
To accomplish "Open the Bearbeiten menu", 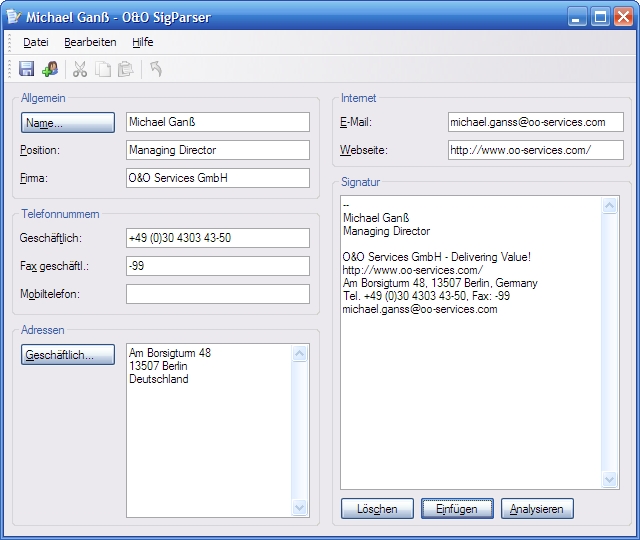I will [x=90, y=42].
